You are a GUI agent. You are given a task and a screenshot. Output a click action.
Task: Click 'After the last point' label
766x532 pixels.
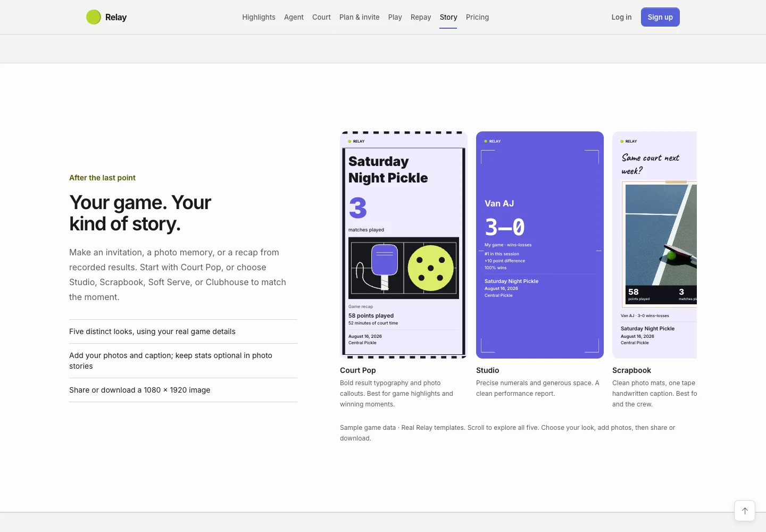point(102,178)
